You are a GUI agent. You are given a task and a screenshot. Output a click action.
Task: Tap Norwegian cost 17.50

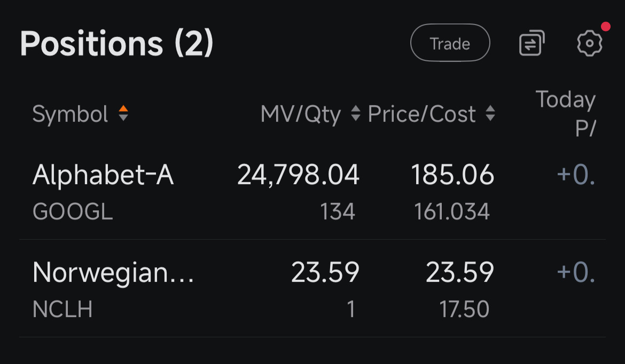(x=465, y=310)
